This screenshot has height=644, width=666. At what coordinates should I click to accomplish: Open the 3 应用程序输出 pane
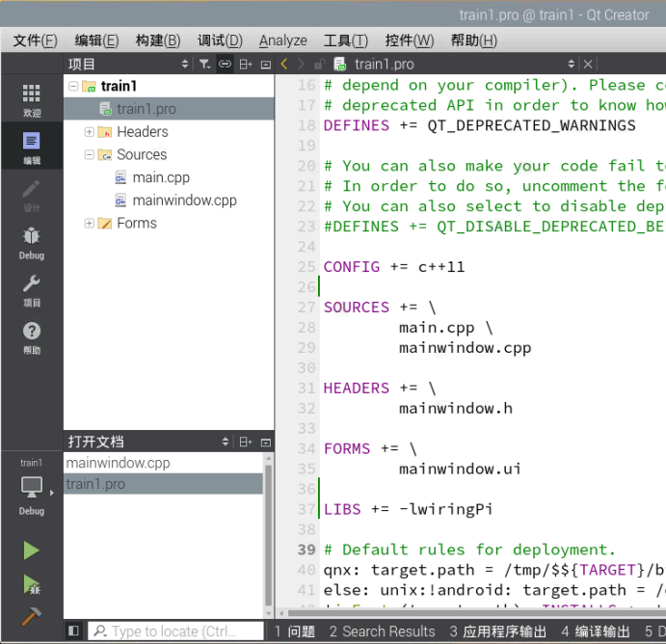tap(497, 631)
